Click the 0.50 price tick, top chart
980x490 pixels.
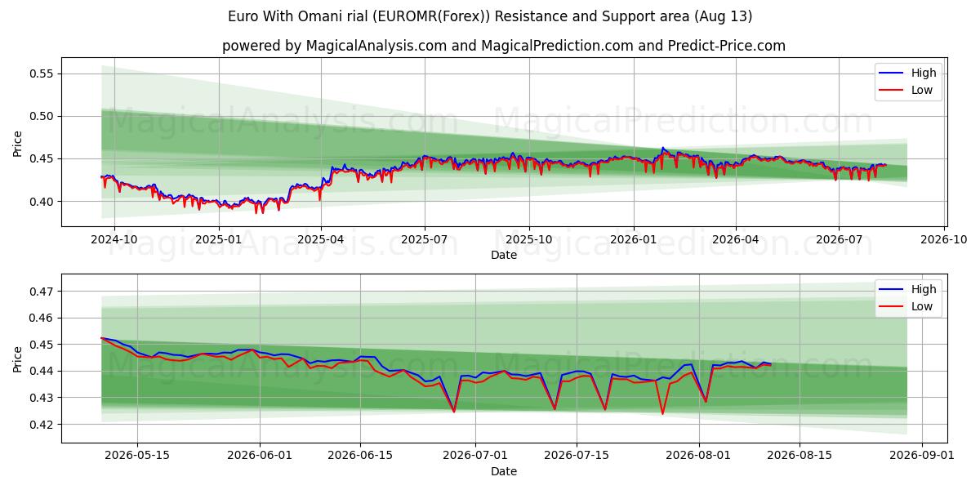[x=42, y=116]
